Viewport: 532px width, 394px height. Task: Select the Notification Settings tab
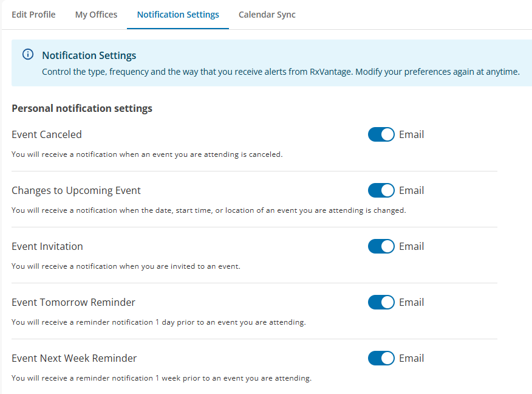coord(177,14)
